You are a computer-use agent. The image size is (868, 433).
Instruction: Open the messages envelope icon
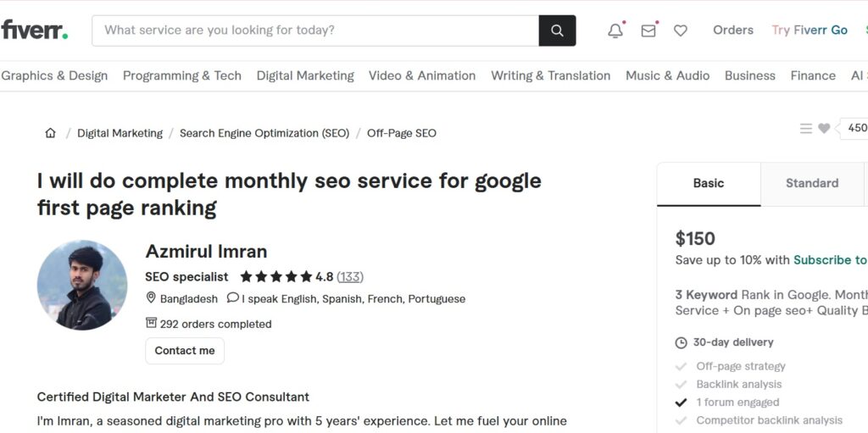[x=648, y=31]
